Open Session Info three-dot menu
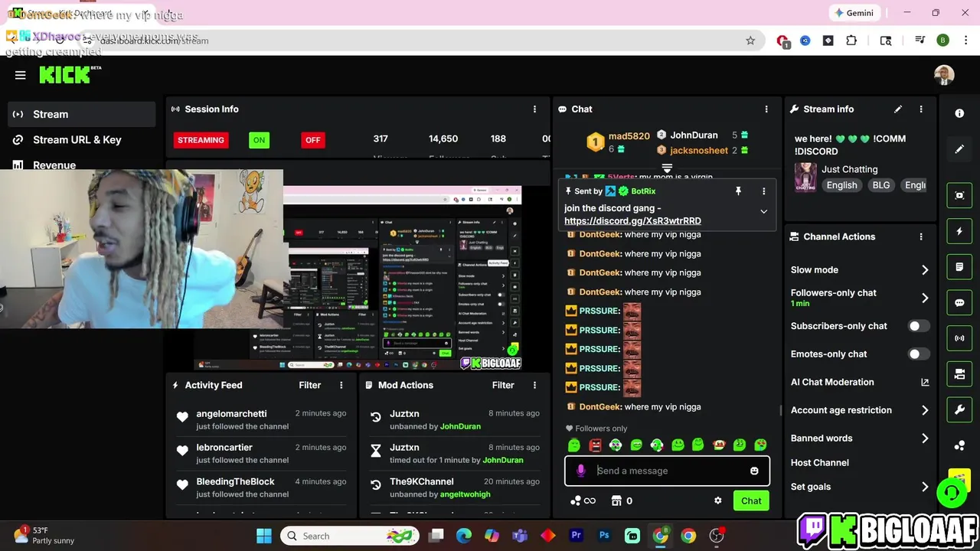Viewport: 980px width, 551px height. 534,109
